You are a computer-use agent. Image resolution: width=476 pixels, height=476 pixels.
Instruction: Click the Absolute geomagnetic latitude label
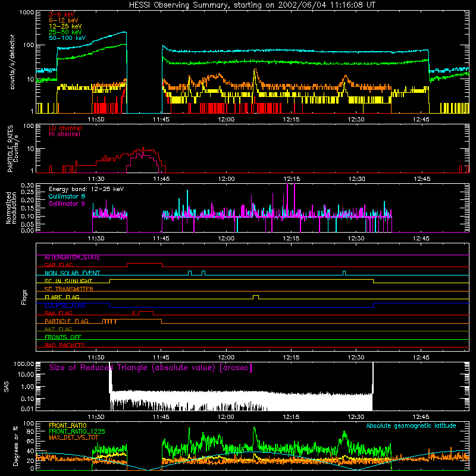click(x=411, y=426)
